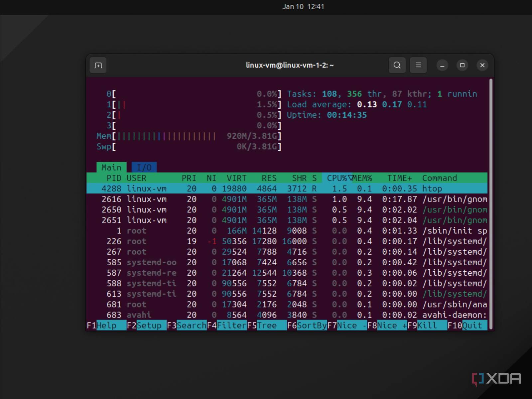Minimize the terminal window
The width and height of the screenshot is (532, 399).
pos(442,66)
